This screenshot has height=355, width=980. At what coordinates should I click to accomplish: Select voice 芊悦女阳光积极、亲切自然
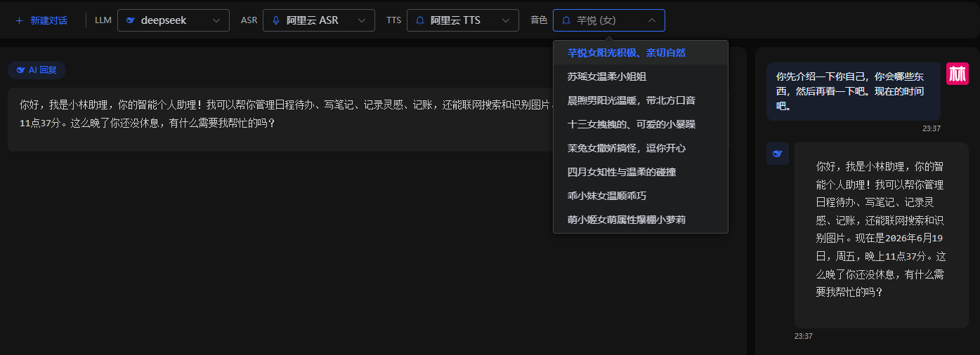coord(641,53)
